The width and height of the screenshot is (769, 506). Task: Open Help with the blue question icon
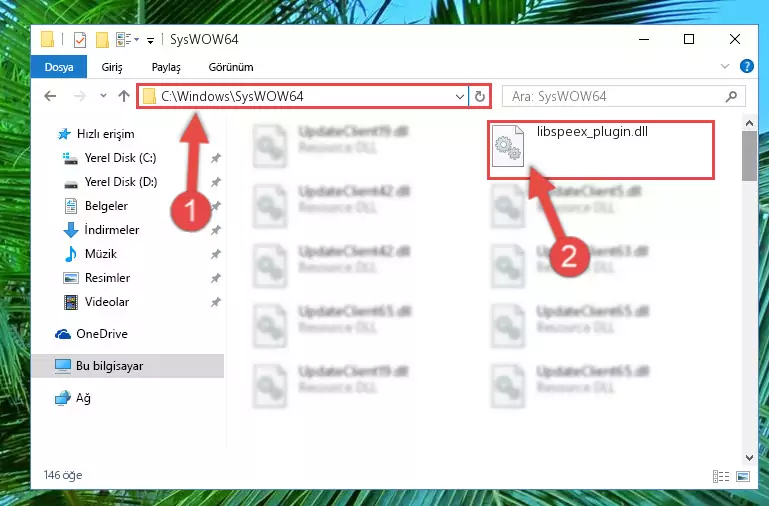[746, 66]
